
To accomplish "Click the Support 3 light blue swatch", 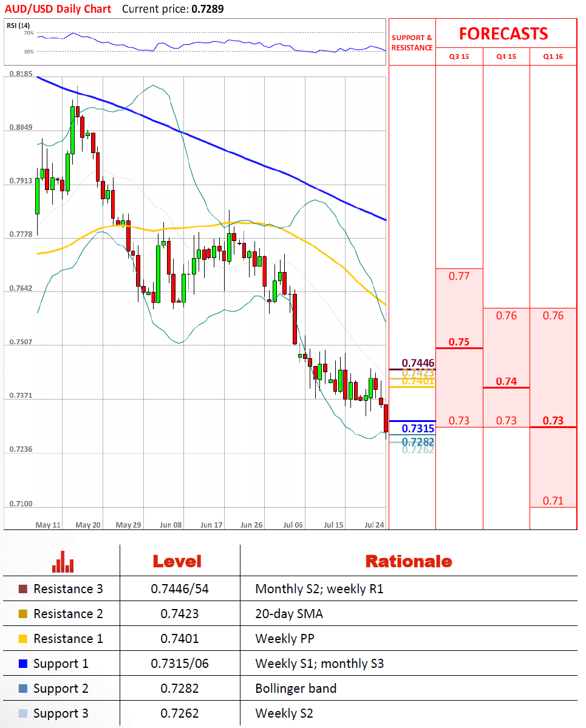I will [22, 713].
